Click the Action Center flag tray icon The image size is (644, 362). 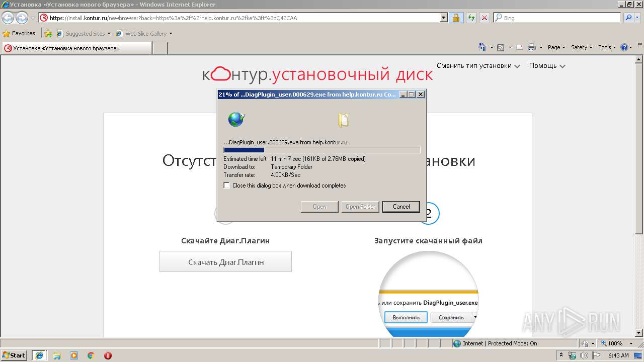tap(596, 355)
